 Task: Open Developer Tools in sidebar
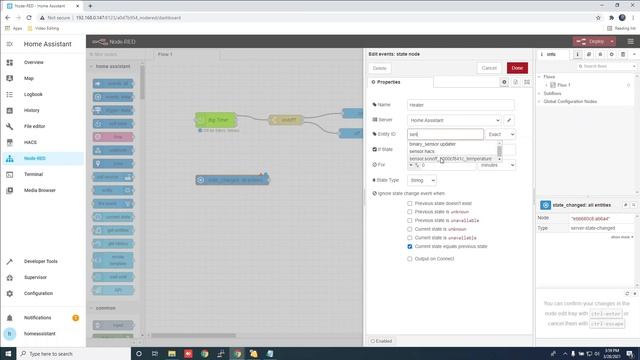point(42,261)
